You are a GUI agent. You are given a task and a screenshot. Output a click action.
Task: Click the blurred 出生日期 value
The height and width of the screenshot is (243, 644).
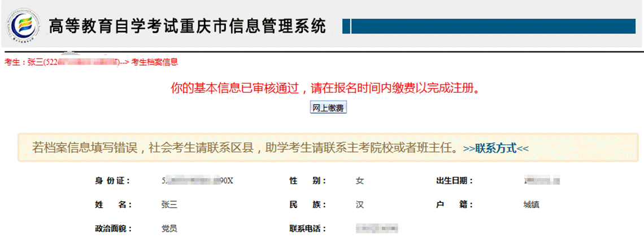[541, 181]
